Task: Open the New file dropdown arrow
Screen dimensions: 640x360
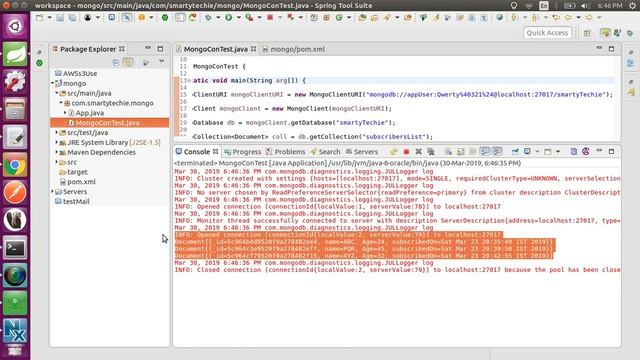Action: [49, 18]
